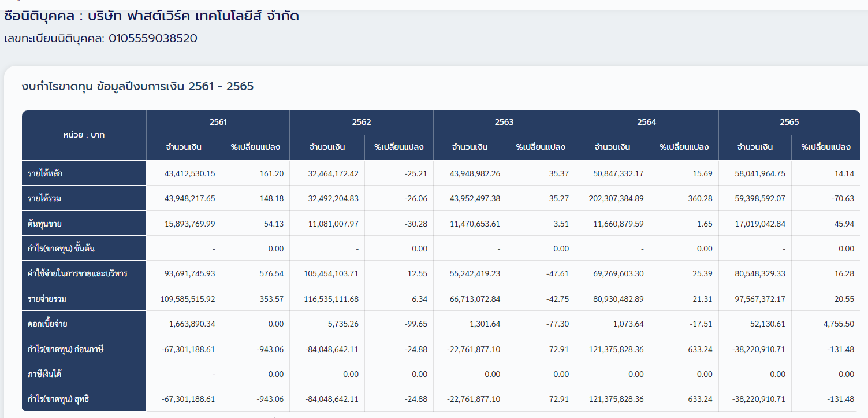
Task: Select the 2563 year column header
Action: pos(504,123)
